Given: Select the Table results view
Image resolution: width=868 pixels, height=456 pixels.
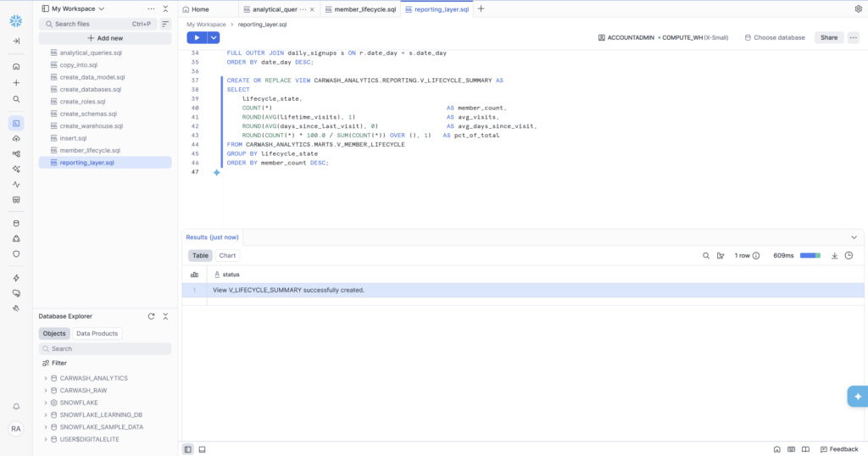Looking at the screenshot, I should tap(200, 255).
